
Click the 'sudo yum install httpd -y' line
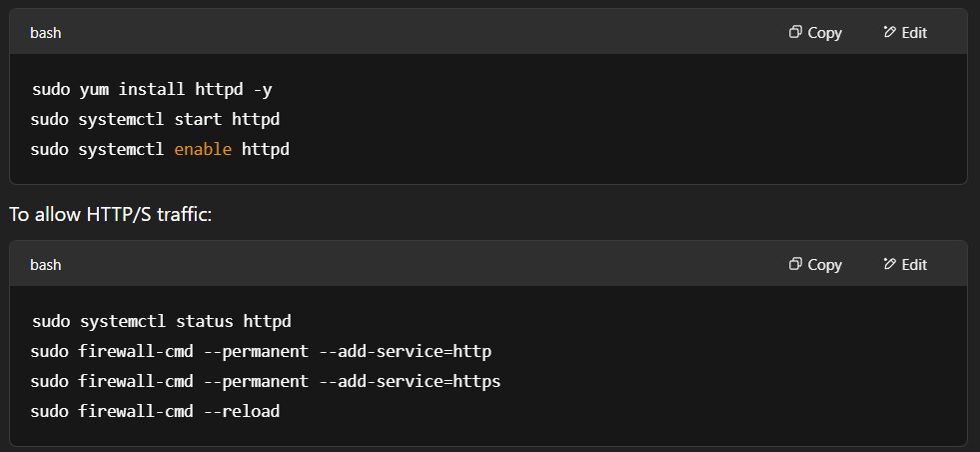coord(152,90)
